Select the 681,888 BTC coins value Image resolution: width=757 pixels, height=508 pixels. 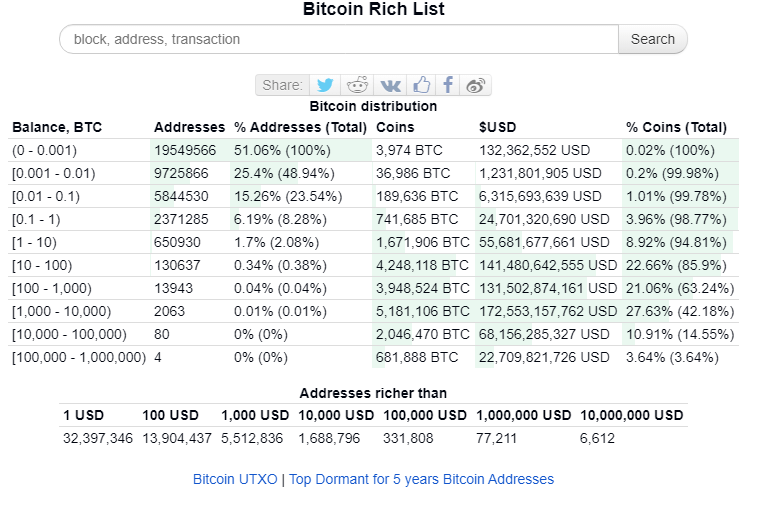click(417, 357)
